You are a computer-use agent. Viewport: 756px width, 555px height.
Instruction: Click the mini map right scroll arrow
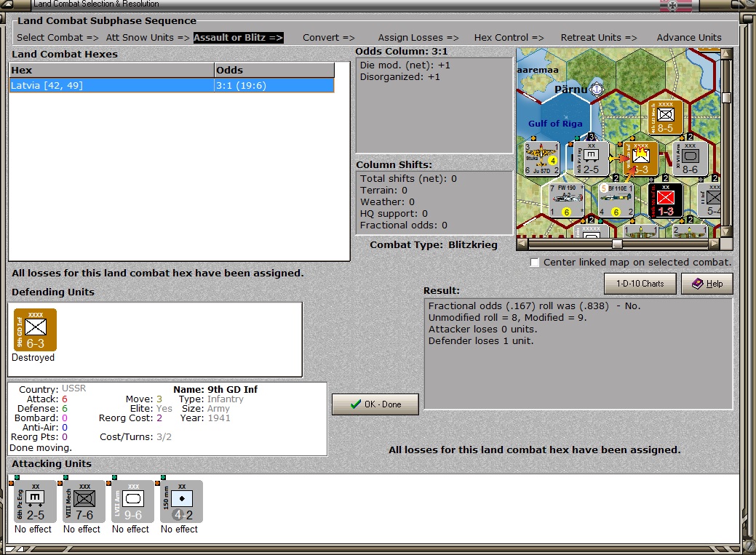click(714, 244)
